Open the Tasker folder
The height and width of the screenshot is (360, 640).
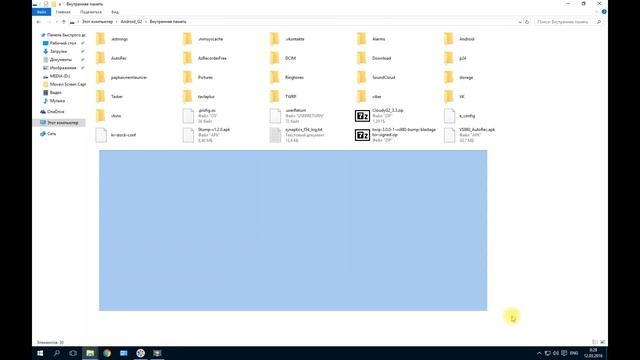tap(109, 96)
